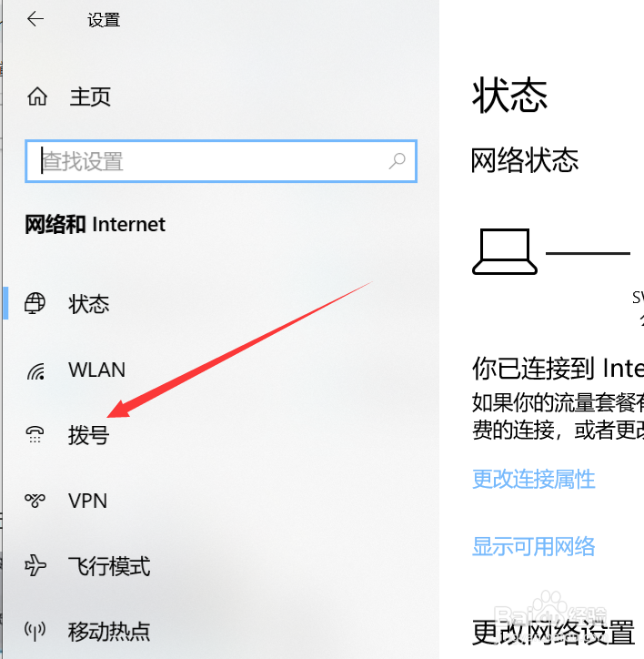
Task: Click the search magnifier icon
Action: point(397,161)
